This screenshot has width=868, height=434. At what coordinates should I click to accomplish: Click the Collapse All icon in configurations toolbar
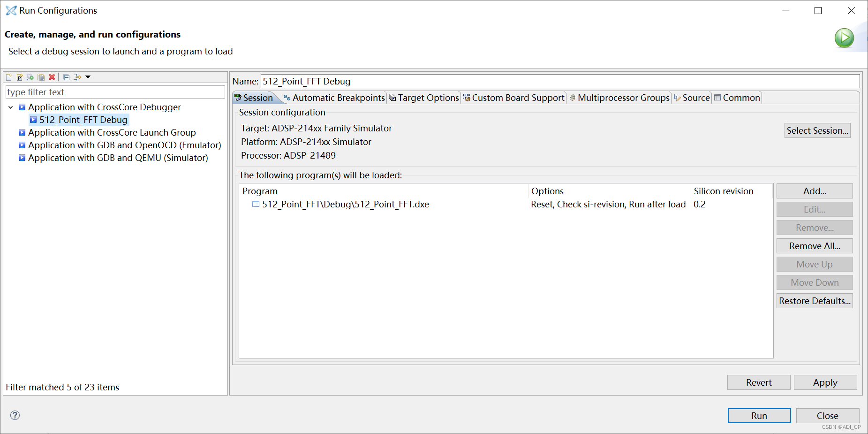pyautogui.click(x=67, y=77)
